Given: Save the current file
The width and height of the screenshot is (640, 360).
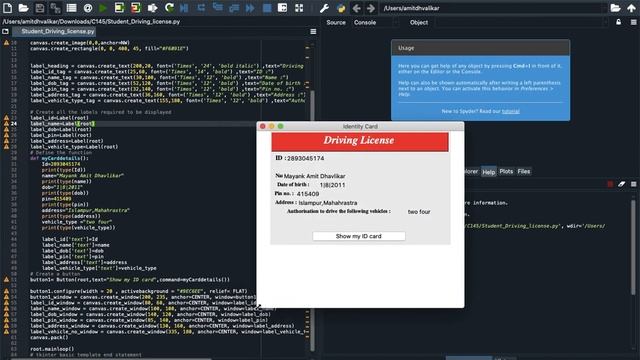Looking at the screenshot, I should coord(40,8).
